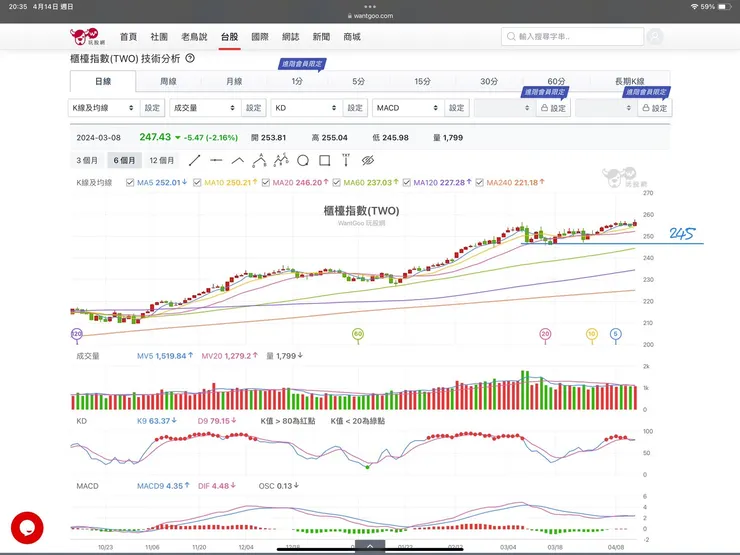
Task: Select the 12 個月 range button
Action: pos(162,160)
